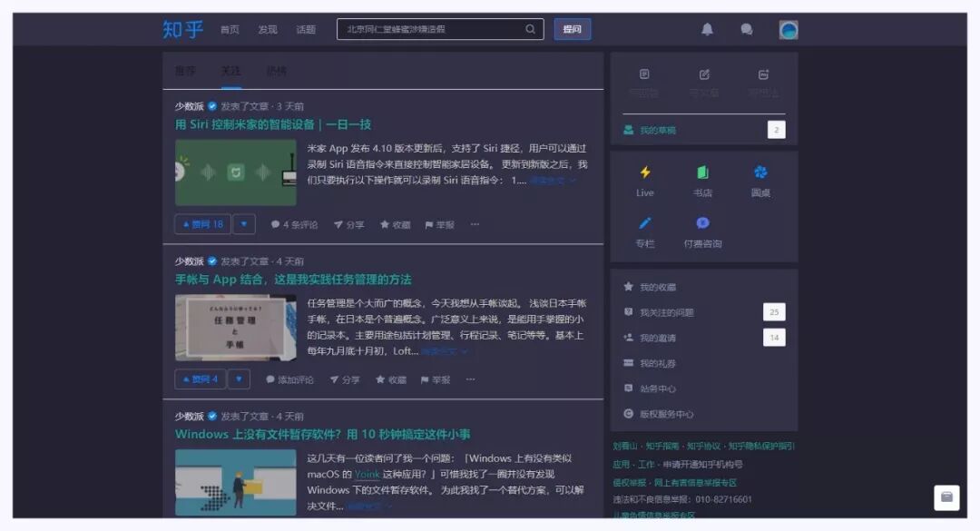980x531 pixels.
Task: Click the 发现 menu item
Action: tap(267, 29)
